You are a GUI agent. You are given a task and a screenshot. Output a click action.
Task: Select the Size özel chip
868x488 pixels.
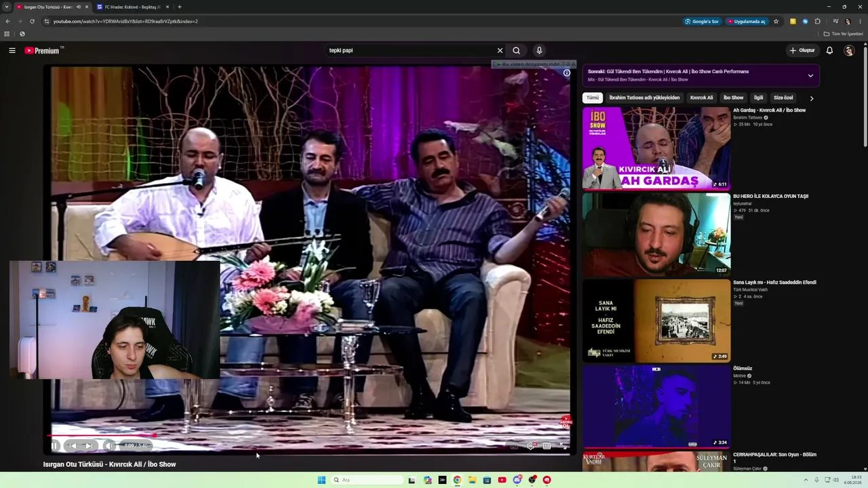pos(783,98)
